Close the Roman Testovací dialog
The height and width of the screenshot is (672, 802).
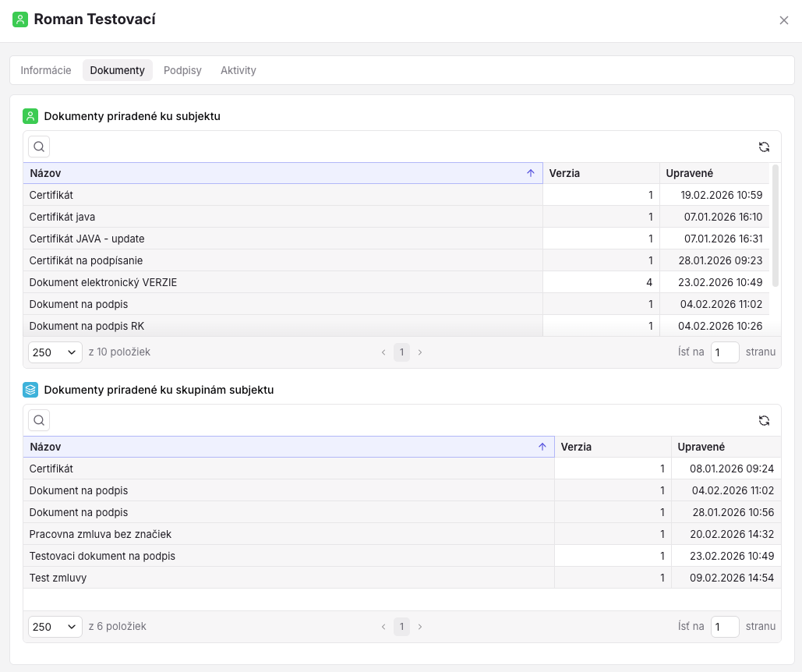pyautogui.click(x=783, y=20)
